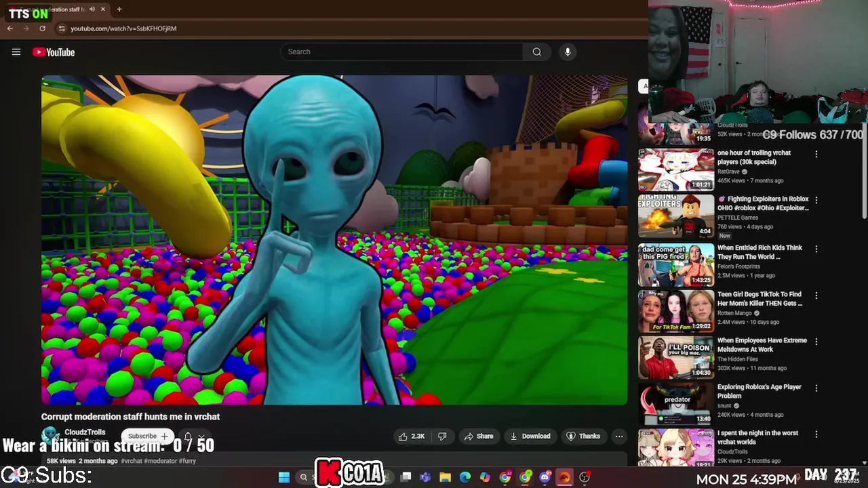
Task: Open a new browser tab
Action: coord(119,9)
